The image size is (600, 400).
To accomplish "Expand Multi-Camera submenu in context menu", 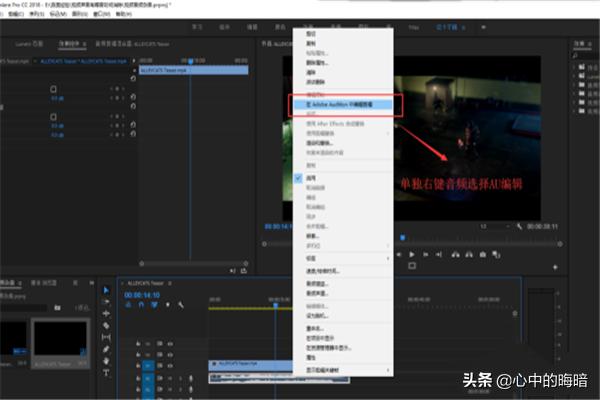I will click(388, 245).
